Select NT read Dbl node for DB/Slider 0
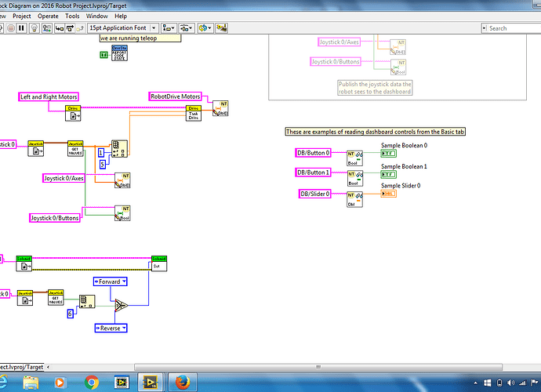 pos(354,199)
